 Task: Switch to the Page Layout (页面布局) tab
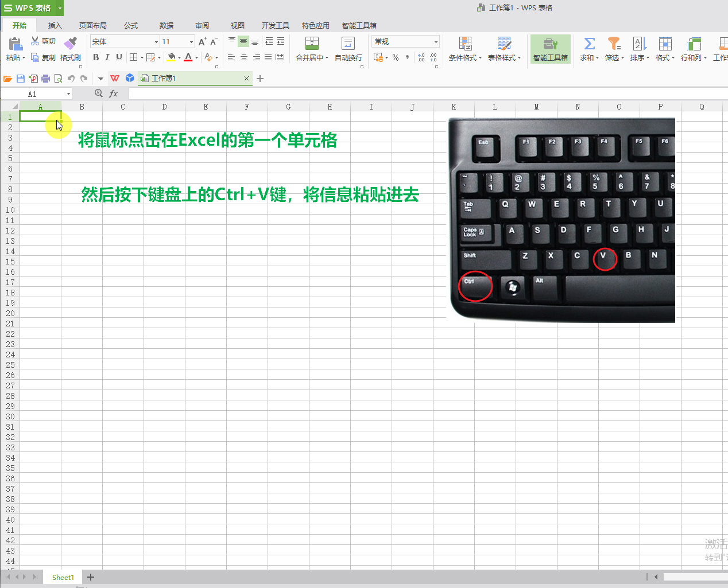pyautogui.click(x=93, y=25)
